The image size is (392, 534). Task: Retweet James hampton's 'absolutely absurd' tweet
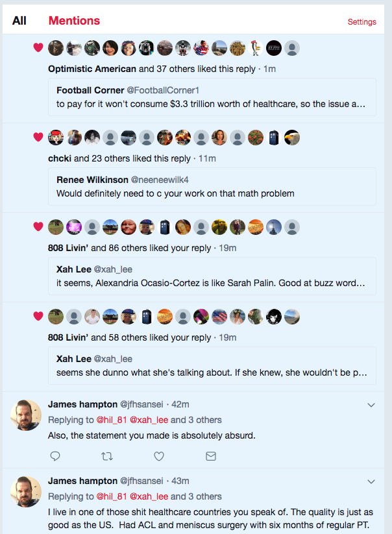[107, 456]
